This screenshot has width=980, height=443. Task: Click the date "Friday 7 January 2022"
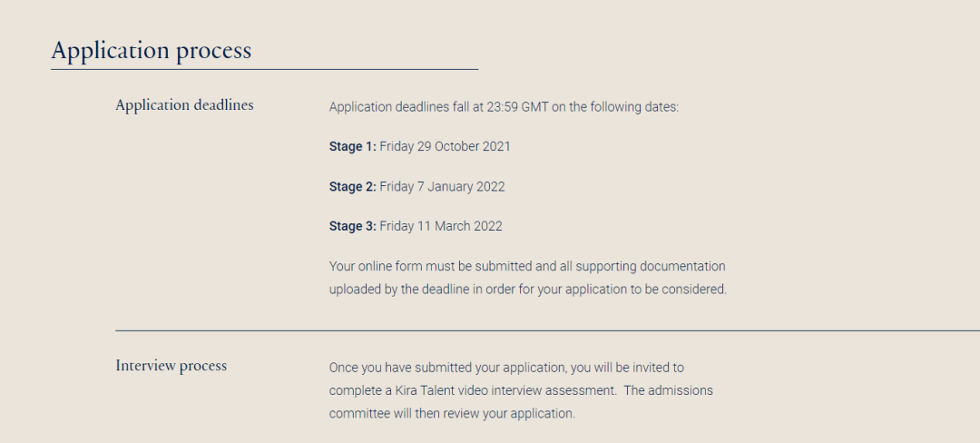point(442,186)
